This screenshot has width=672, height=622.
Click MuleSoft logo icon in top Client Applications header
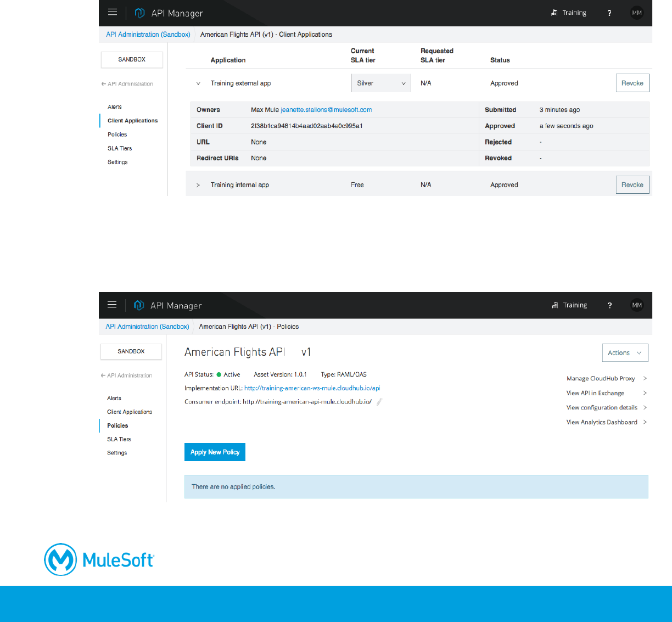[139, 13]
